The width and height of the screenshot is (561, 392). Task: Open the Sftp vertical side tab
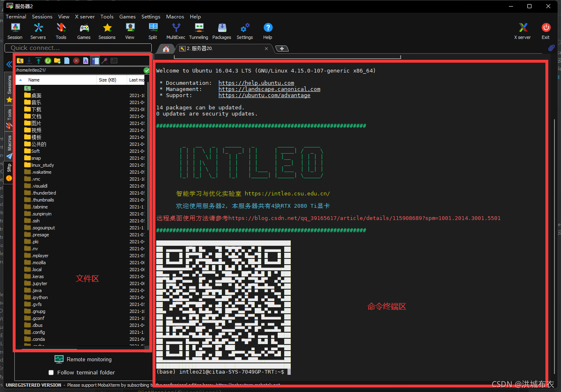coord(9,172)
